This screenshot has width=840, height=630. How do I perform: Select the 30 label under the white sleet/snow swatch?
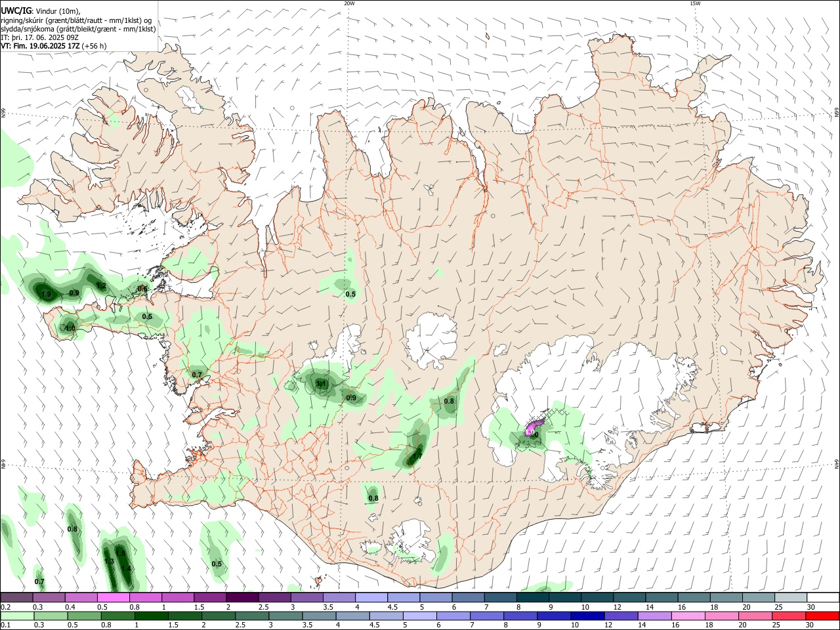[811, 607]
